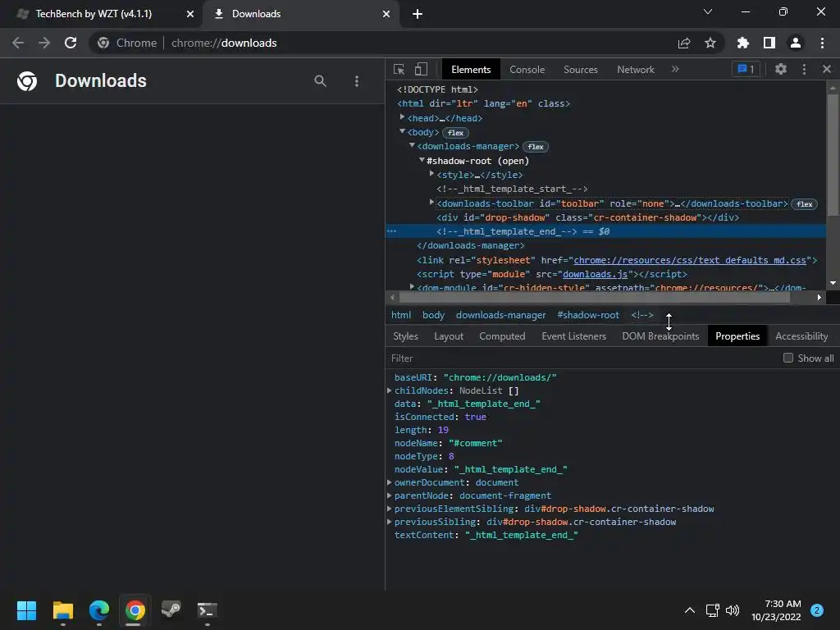Screen dimensions: 840x630
Task: Open the Windows Start menu
Action: click(26, 610)
